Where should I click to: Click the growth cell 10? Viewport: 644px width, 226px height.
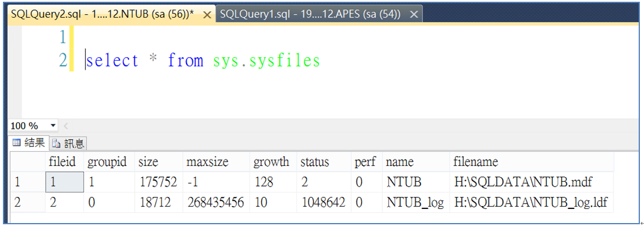pos(273,202)
